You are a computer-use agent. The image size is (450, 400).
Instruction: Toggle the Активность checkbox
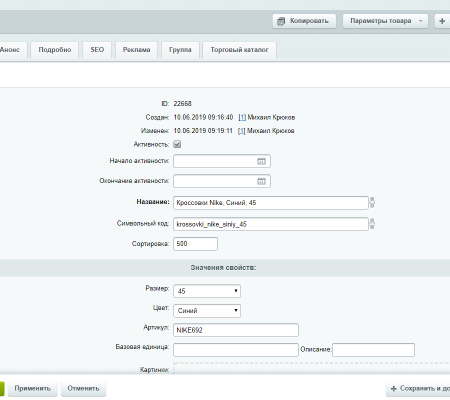coord(177,144)
